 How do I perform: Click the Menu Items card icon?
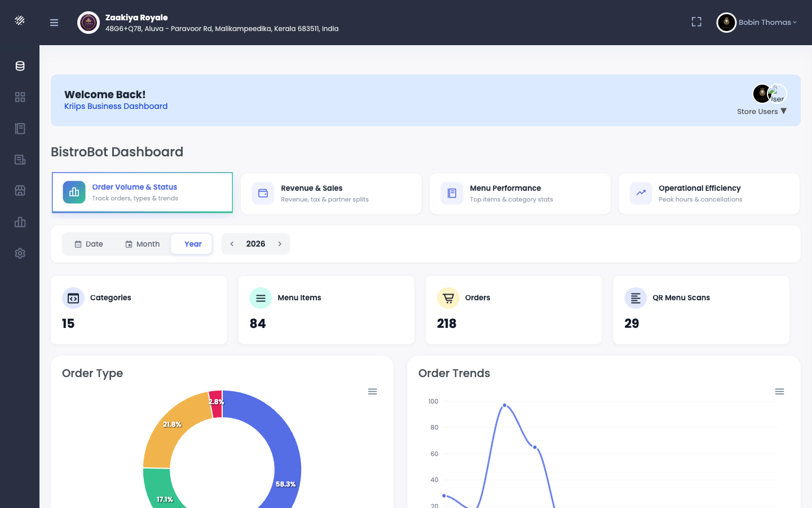click(261, 298)
